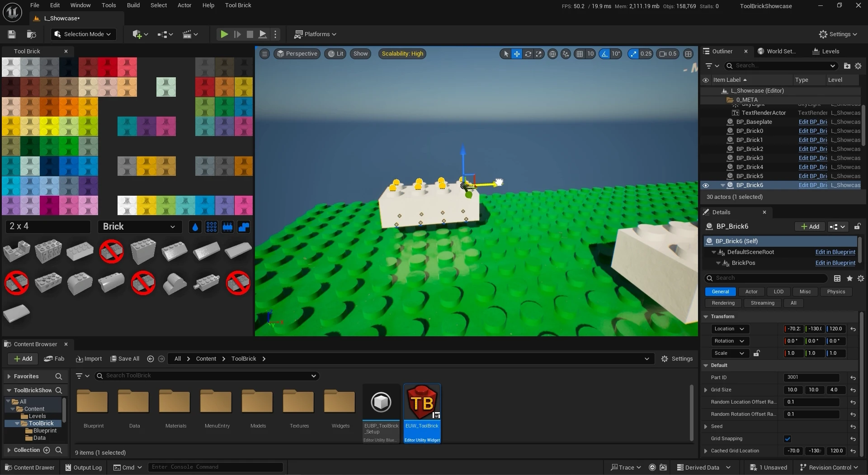Toggle the viewport layout maximize icon
The width and height of the screenshot is (868, 475).
point(688,54)
